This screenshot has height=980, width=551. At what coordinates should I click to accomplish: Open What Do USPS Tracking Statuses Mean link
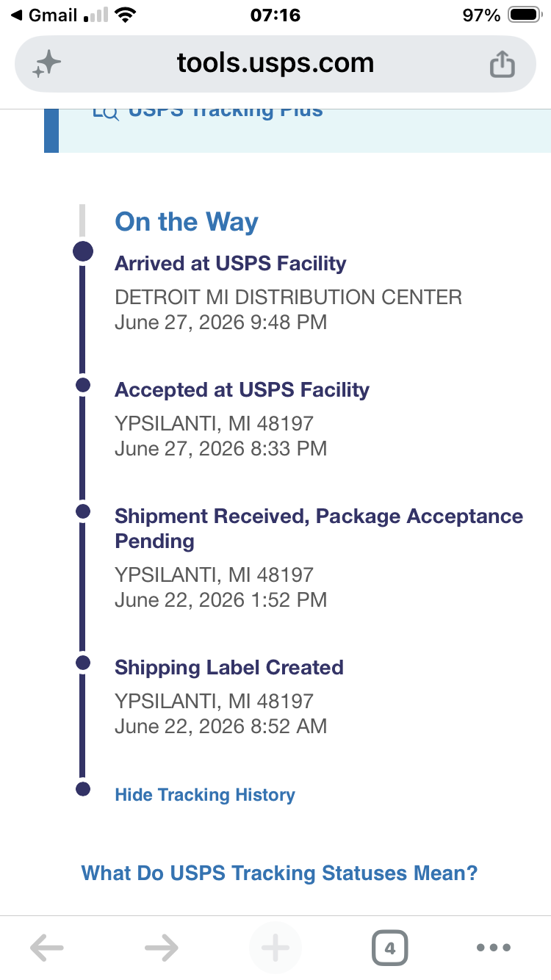(x=279, y=873)
